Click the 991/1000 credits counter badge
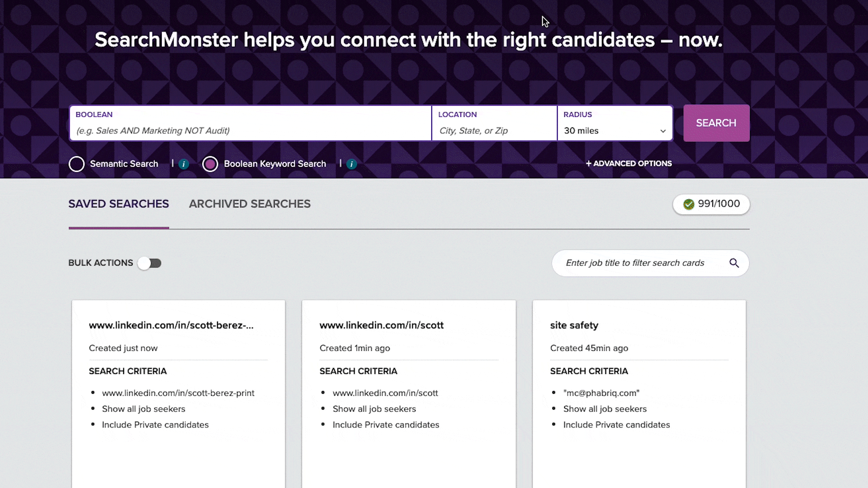 [x=711, y=204]
